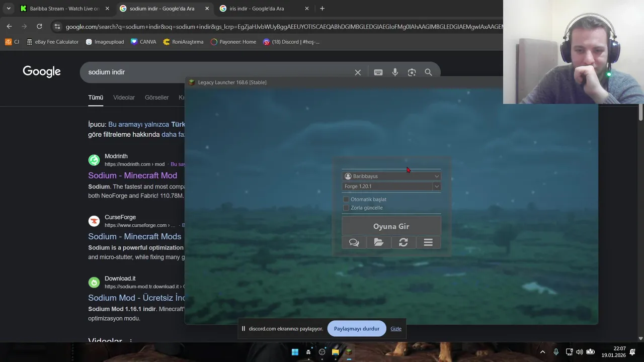Open the CANVA bookmark
Screen dimensions: 644x362
coord(143,42)
